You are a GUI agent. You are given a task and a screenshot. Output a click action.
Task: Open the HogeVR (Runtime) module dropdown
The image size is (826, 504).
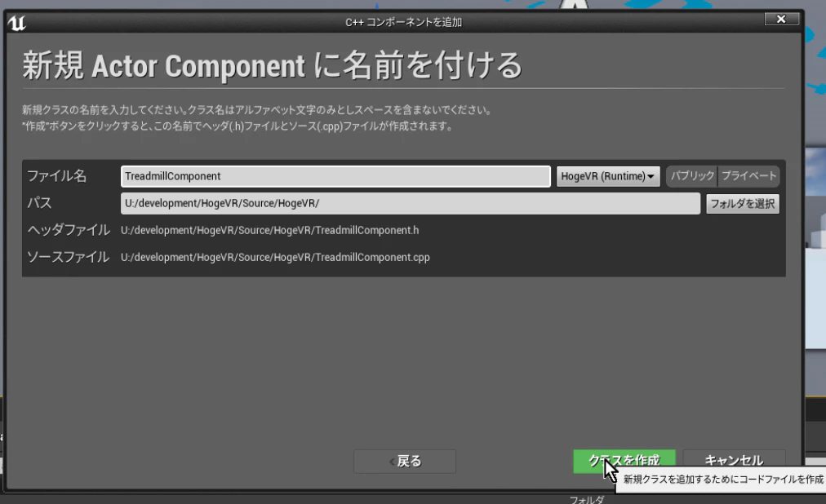point(608,176)
